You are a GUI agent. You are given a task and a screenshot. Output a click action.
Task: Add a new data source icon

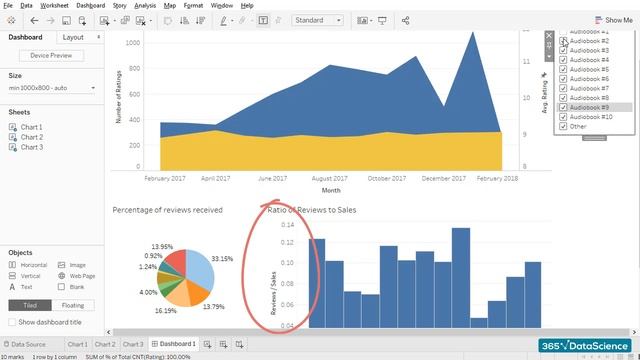pos(82,20)
